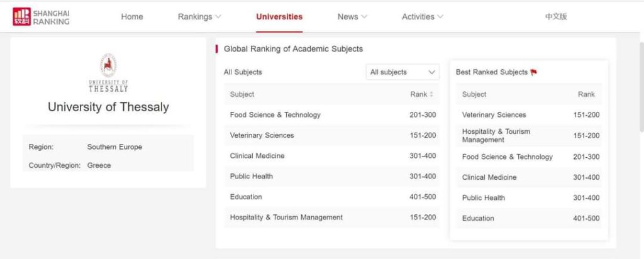The height and width of the screenshot is (259, 644).
Task: Click the University of Thessaly crest
Action: [x=108, y=67]
